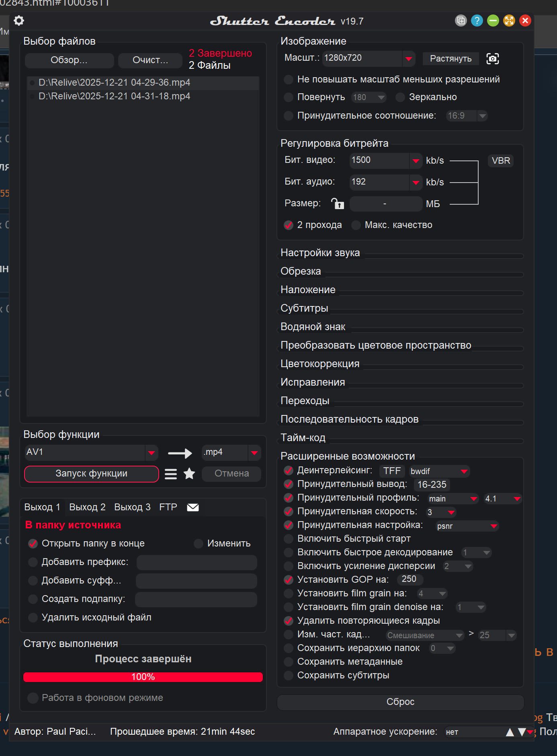Click the 'Очист...' clear button
Viewport: 557px width, 756px height.
click(x=150, y=60)
